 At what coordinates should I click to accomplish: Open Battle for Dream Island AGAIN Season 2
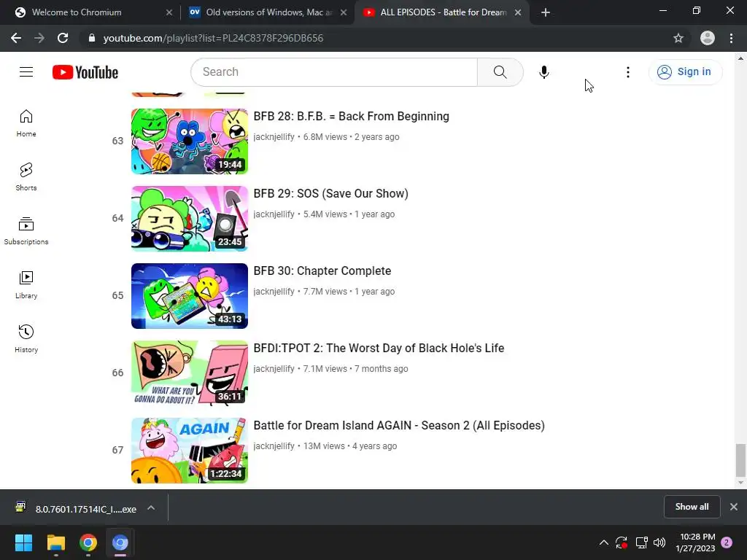point(399,425)
